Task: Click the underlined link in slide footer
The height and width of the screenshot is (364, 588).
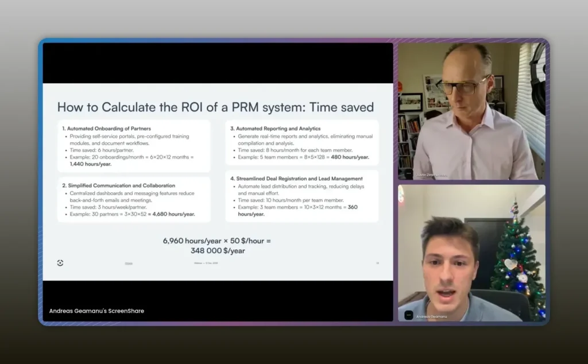Action: pyautogui.click(x=129, y=264)
